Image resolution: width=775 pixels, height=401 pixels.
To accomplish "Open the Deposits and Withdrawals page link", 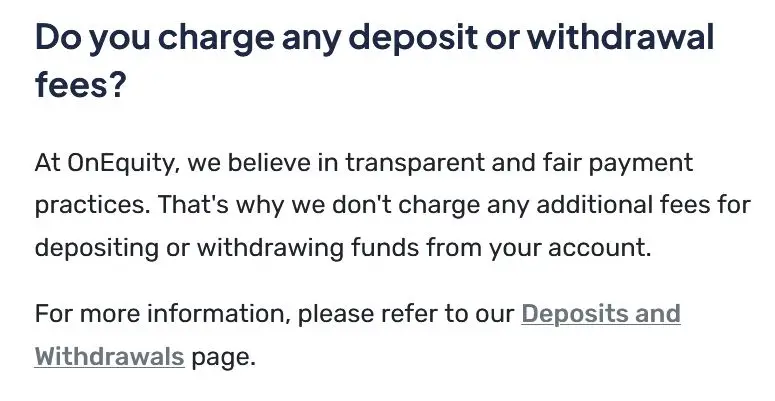I will click(600, 314).
